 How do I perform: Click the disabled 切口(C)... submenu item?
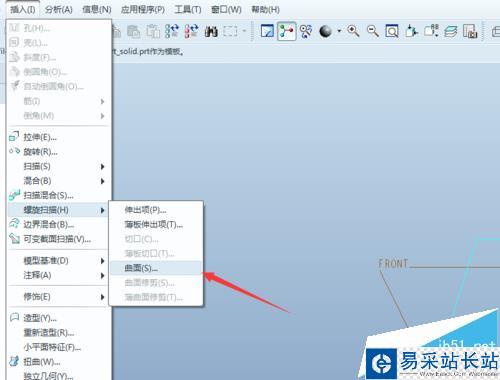point(156,239)
